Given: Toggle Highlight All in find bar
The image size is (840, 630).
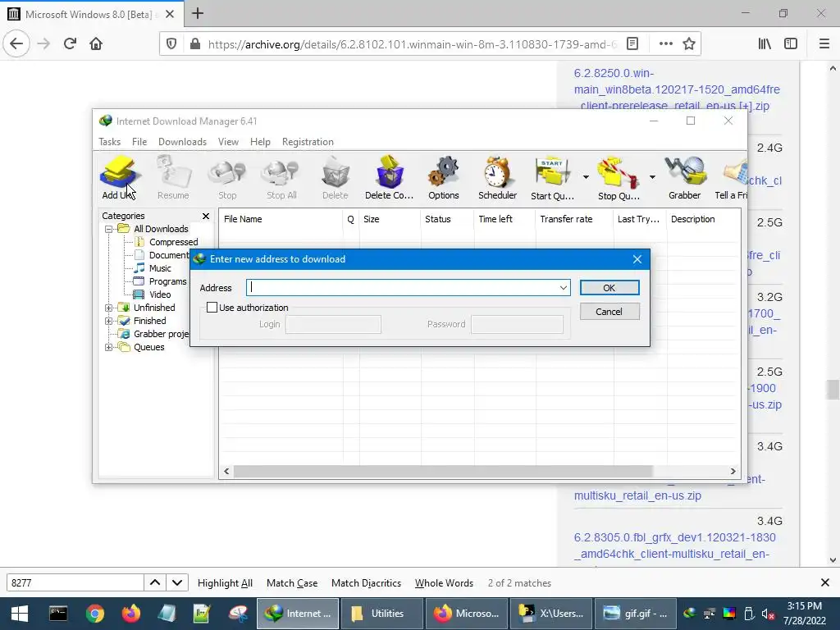Looking at the screenshot, I should pos(225,583).
